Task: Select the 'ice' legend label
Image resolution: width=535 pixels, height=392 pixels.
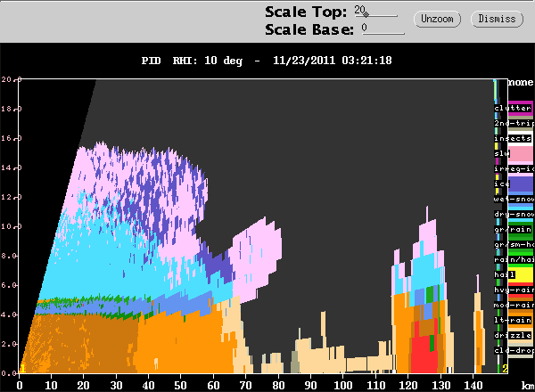Action: [502, 184]
